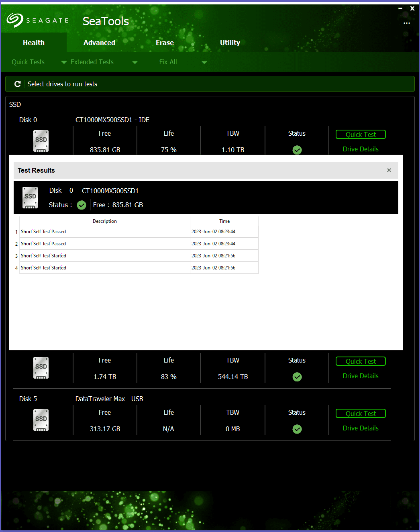
Task: Open Drive Details for Disk 5
Action: click(x=361, y=428)
